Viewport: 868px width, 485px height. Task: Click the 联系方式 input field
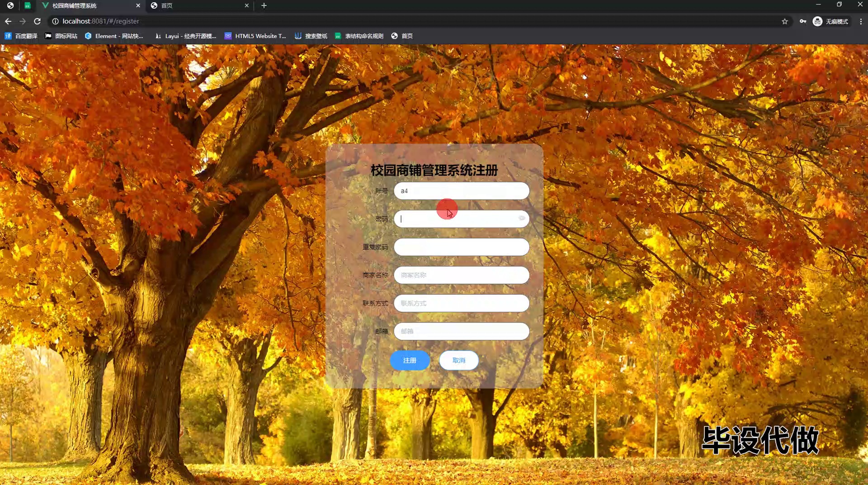click(461, 303)
